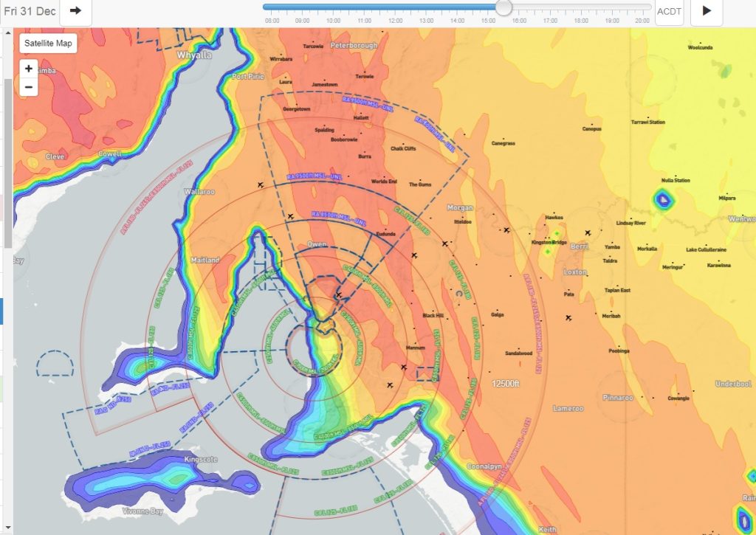This screenshot has width=756, height=535.
Task: Click the Fri 31 Dec date label
Action: tap(30, 11)
